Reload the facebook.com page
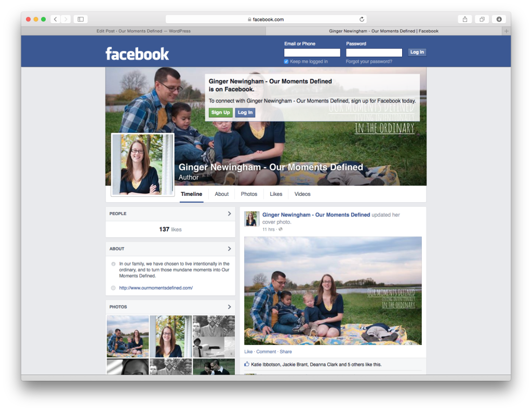 pos(362,19)
